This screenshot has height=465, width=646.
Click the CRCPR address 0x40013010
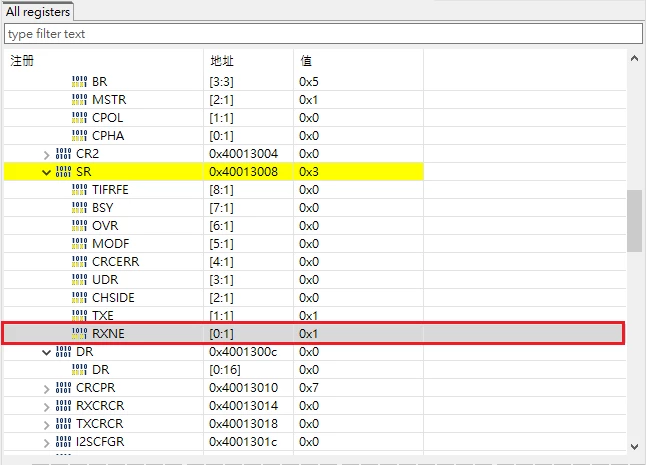pyautogui.click(x=243, y=388)
